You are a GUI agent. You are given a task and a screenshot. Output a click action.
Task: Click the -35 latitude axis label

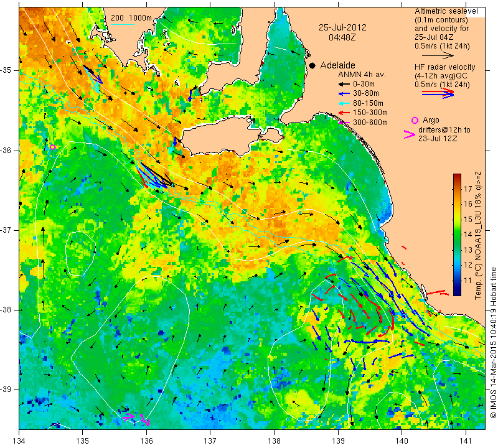6,70
